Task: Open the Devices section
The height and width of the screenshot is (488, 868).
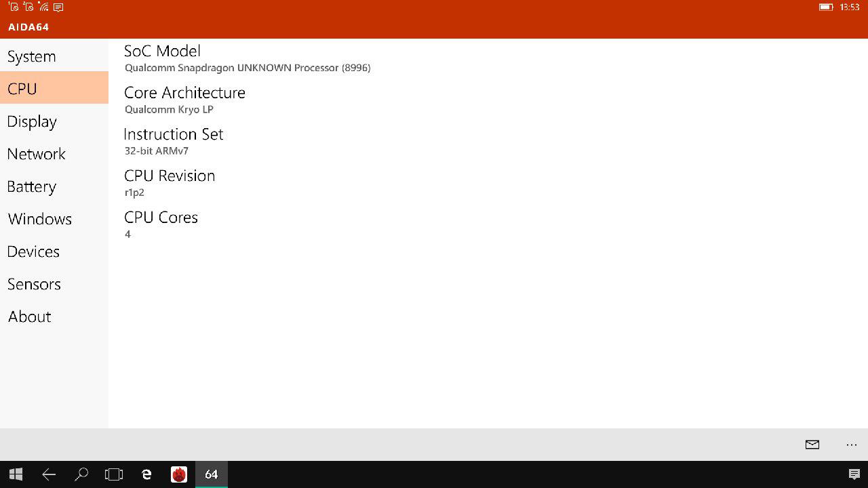Action: [x=54, y=251]
